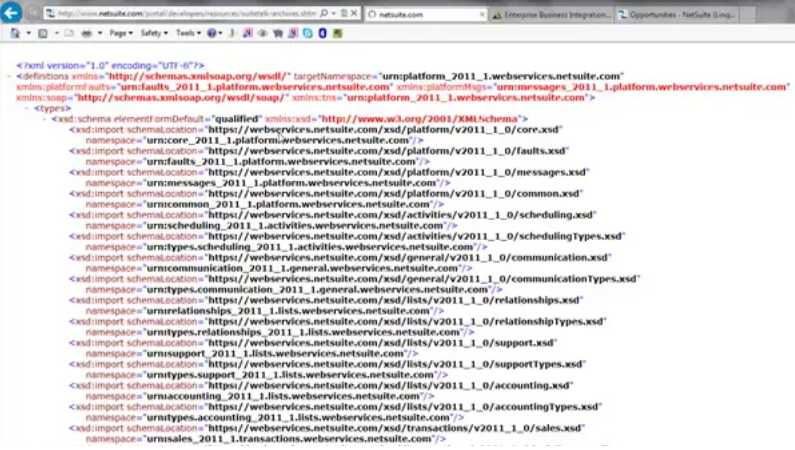Click the messages.xsd schemaLocation URL
This screenshot has width=795, height=450.
tap(396, 172)
